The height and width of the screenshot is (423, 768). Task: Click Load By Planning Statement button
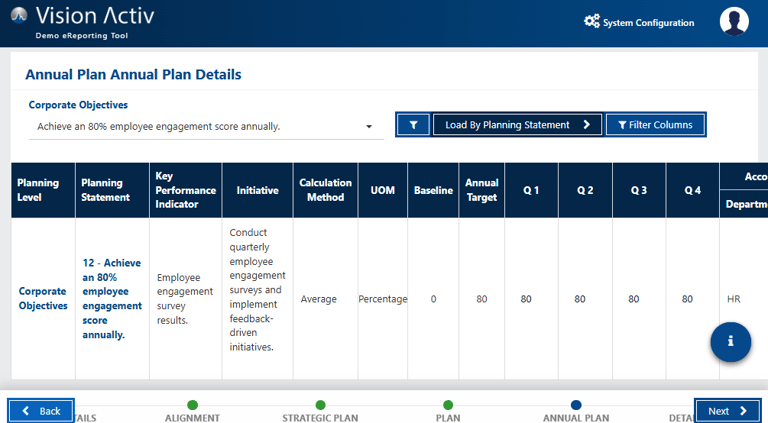(x=517, y=125)
